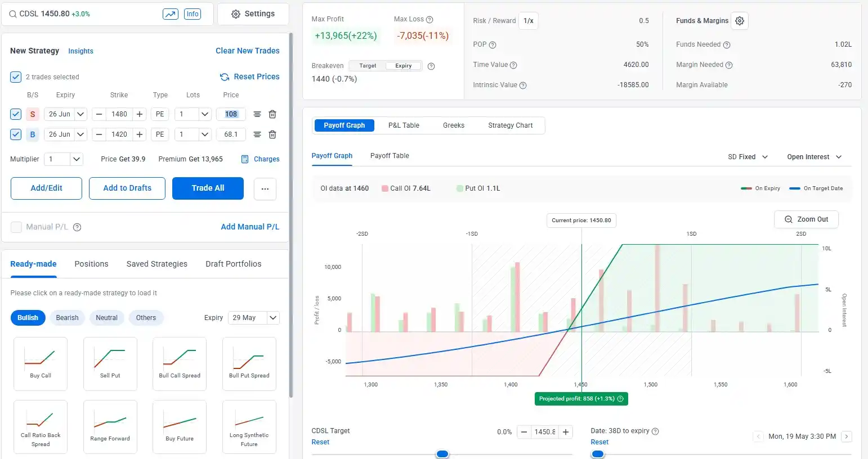Switch Breakeven to Expiry
868x459 pixels.
(x=404, y=66)
